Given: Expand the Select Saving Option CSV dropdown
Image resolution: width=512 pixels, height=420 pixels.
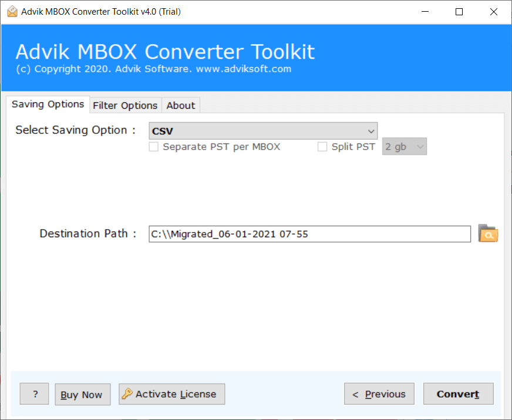Looking at the screenshot, I should tap(262, 131).
